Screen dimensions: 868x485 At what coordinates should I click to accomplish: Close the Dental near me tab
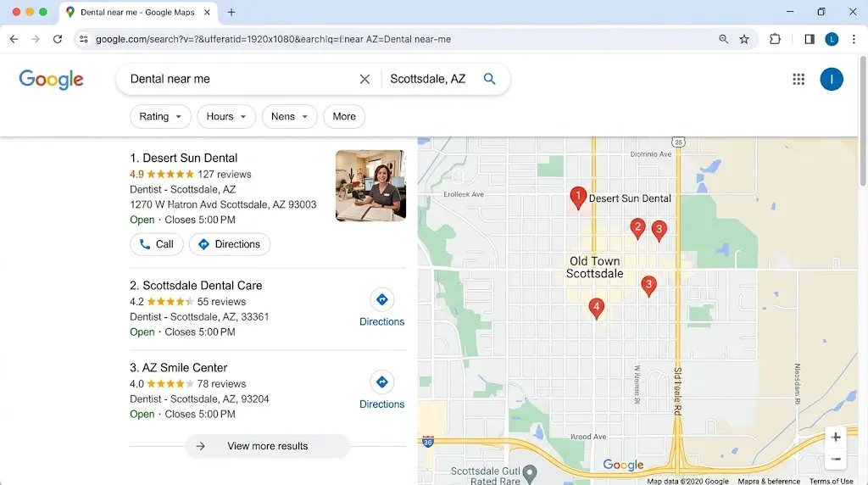point(207,12)
